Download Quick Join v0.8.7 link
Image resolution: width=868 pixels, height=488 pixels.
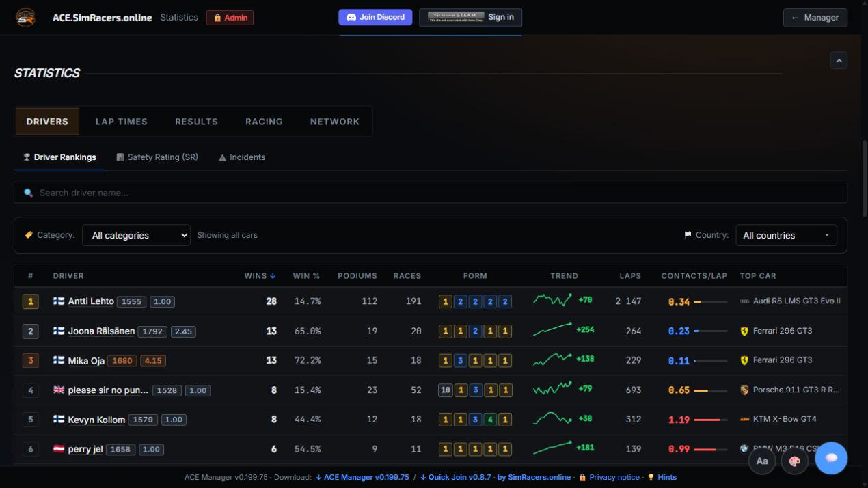455,477
